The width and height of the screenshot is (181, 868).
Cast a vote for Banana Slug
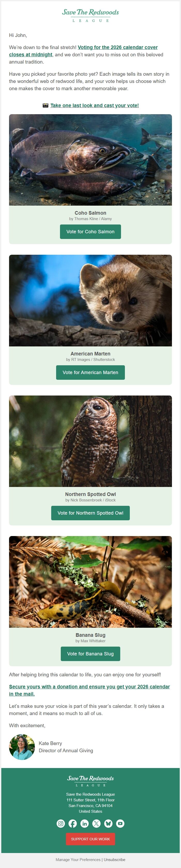click(x=90, y=654)
